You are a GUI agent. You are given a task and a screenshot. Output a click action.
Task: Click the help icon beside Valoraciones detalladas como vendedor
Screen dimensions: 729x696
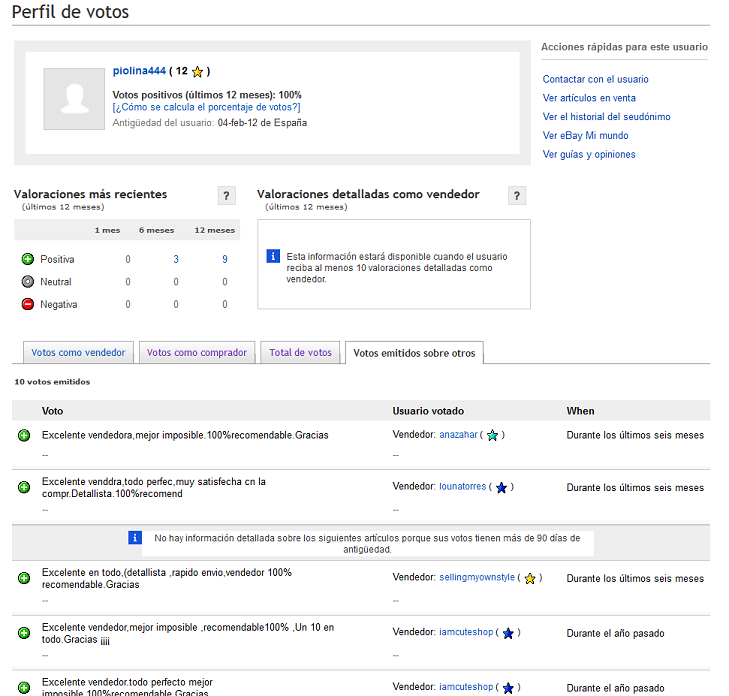pyautogui.click(x=517, y=196)
